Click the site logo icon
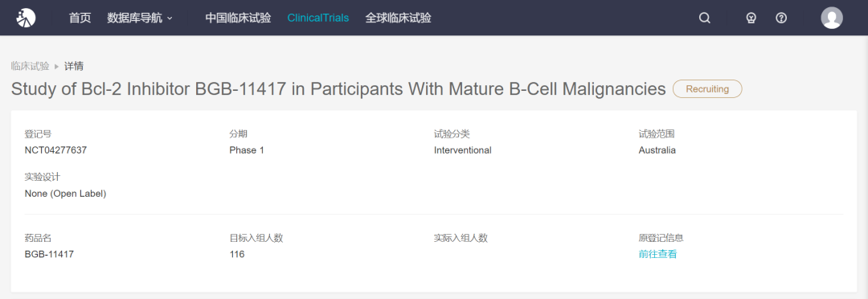Screen dimensions: 868x299 coord(26,18)
